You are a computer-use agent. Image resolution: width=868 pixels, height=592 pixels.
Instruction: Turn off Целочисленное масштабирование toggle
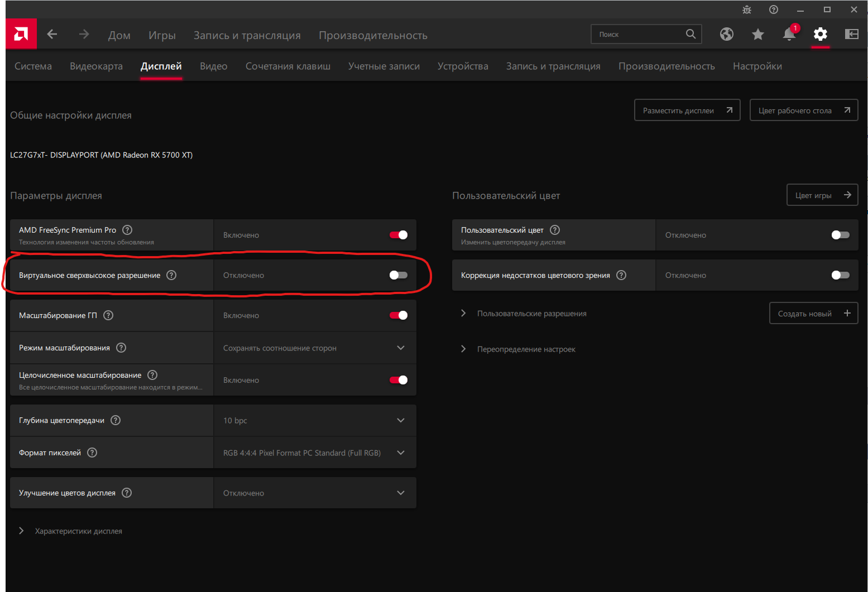pos(399,380)
